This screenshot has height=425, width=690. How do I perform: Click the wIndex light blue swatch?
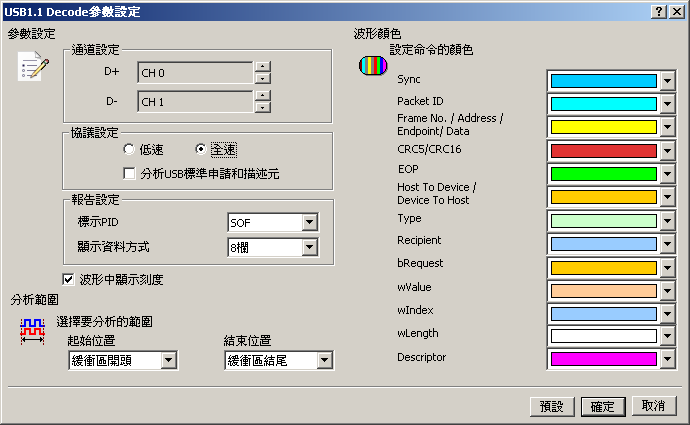point(604,314)
